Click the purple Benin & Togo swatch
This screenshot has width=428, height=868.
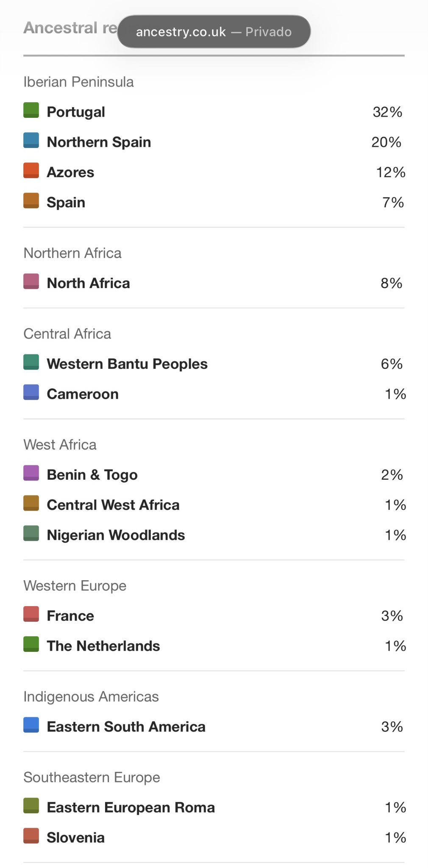tap(31, 473)
